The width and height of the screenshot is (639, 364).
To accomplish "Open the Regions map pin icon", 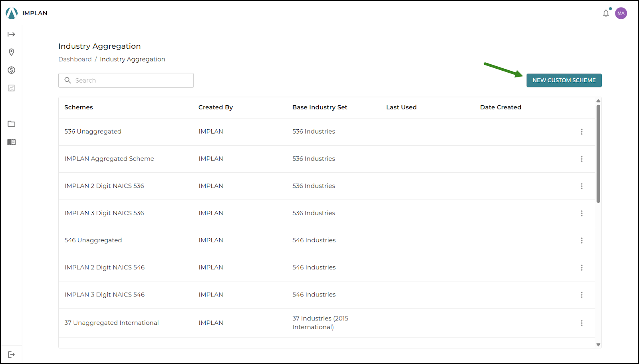I will (12, 52).
